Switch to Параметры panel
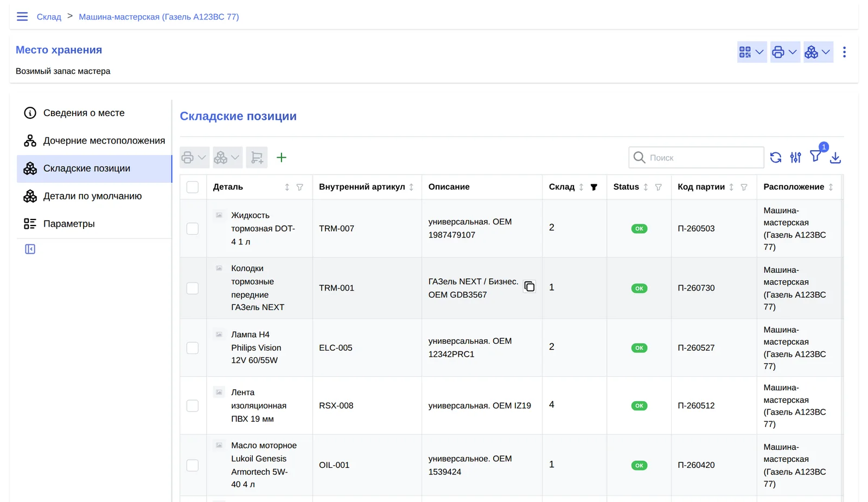Image resolution: width=868 pixels, height=502 pixels. pos(94,224)
